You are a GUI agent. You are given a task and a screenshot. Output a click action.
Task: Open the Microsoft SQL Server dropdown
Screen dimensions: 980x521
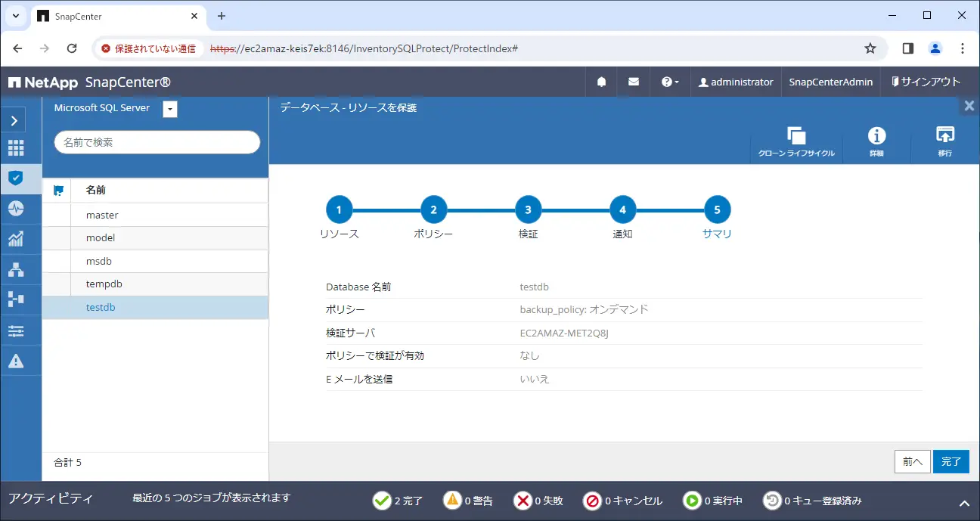(170, 110)
